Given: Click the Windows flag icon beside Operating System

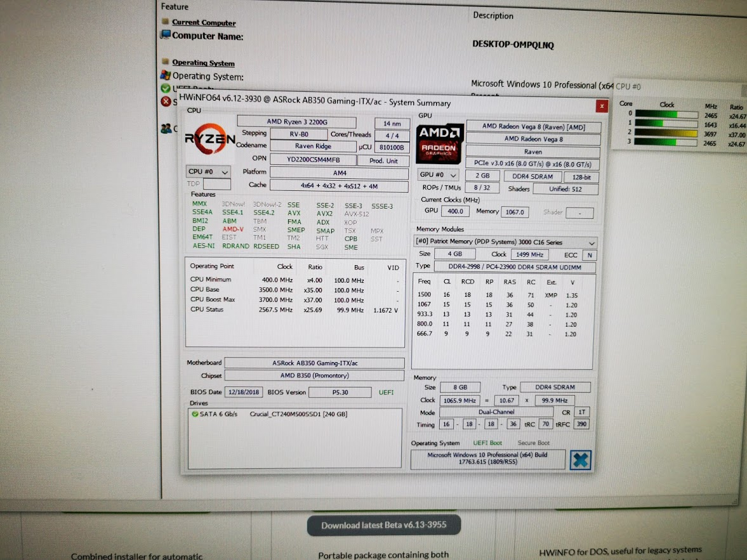Looking at the screenshot, I should 165,75.
